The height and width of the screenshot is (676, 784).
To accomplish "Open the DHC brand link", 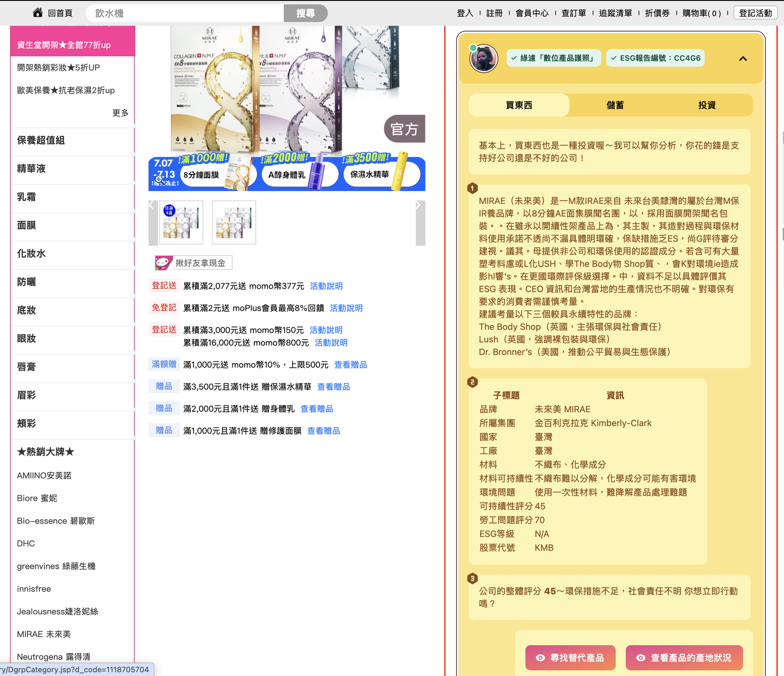I will pyautogui.click(x=26, y=543).
